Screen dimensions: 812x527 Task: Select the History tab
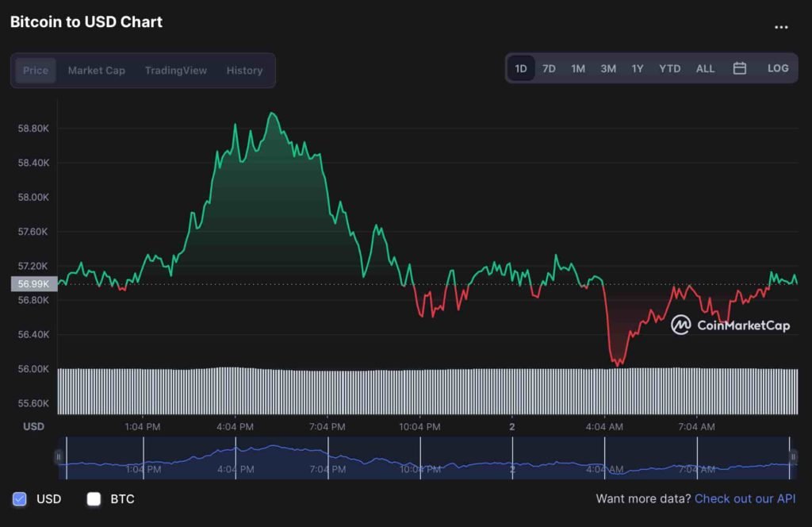point(244,71)
